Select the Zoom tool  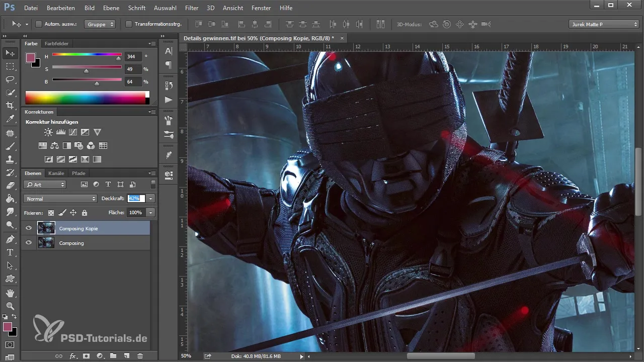10,306
